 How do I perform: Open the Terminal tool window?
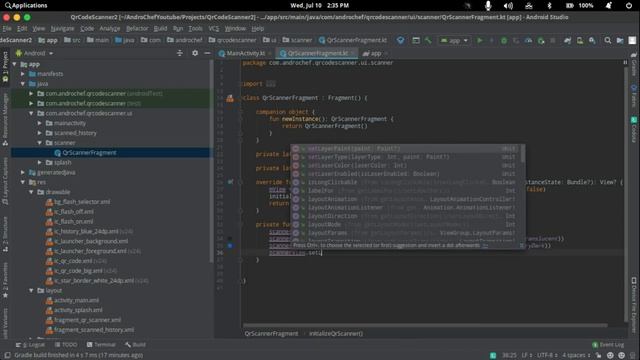pos(101,345)
